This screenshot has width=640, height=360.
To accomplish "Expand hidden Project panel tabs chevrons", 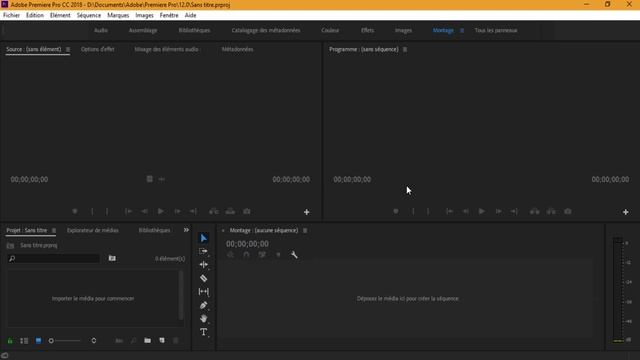I will 186,230.
